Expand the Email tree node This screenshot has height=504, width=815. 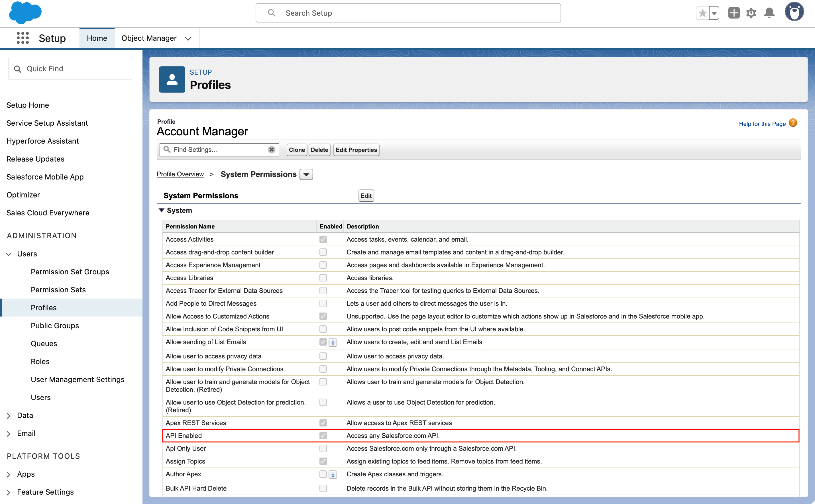[9, 434]
